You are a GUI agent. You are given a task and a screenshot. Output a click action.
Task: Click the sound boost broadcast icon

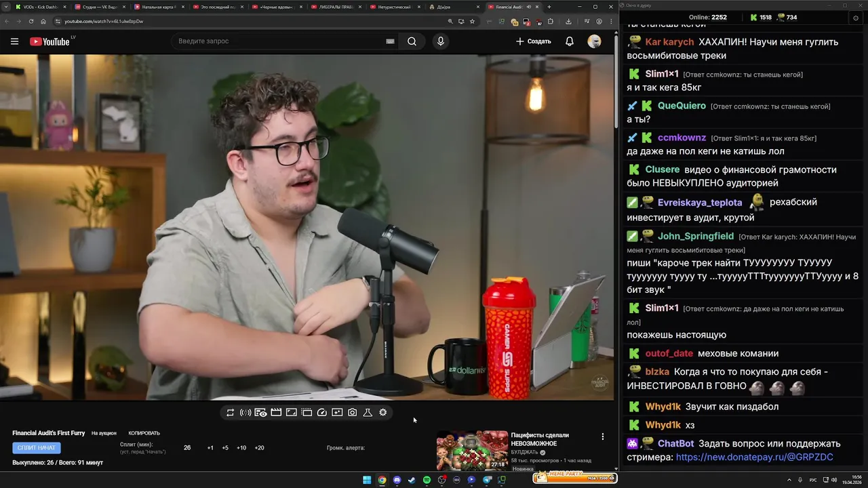click(x=245, y=412)
